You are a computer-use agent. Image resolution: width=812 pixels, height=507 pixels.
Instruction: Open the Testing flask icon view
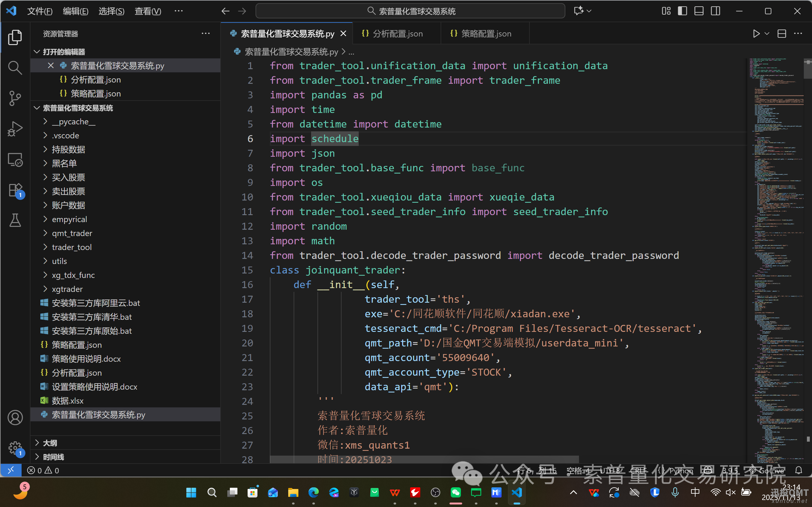pyautogui.click(x=15, y=220)
